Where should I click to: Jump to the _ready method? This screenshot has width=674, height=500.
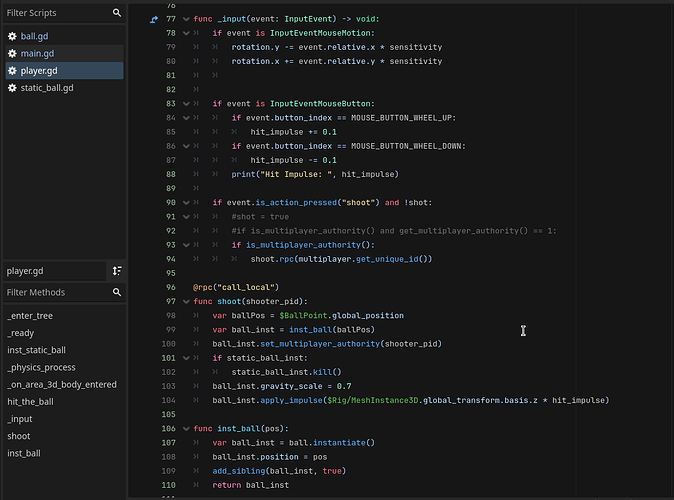pyautogui.click(x=21, y=333)
